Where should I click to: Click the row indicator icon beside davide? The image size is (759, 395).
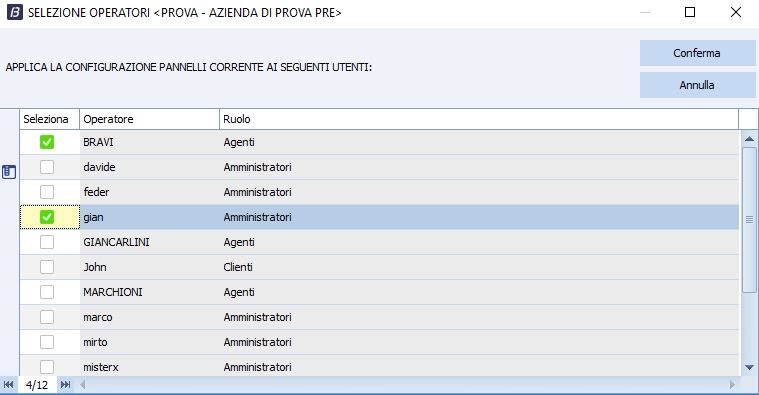pos(9,172)
